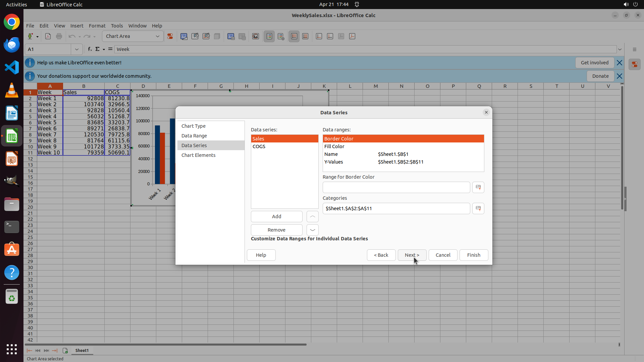This screenshot has height=362, width=644.
Task: Click the Categories range input field
Action: click(x=396, y=208)
